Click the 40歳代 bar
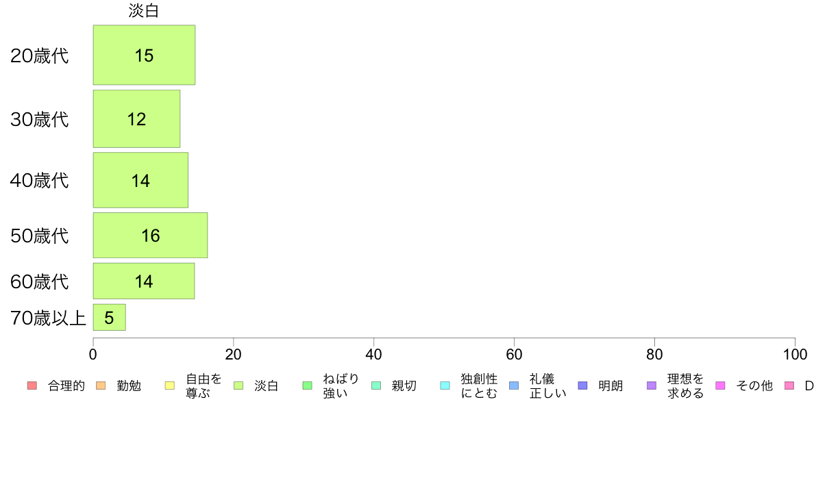Viewport: 814px width, 504px height. pos(140,180)
